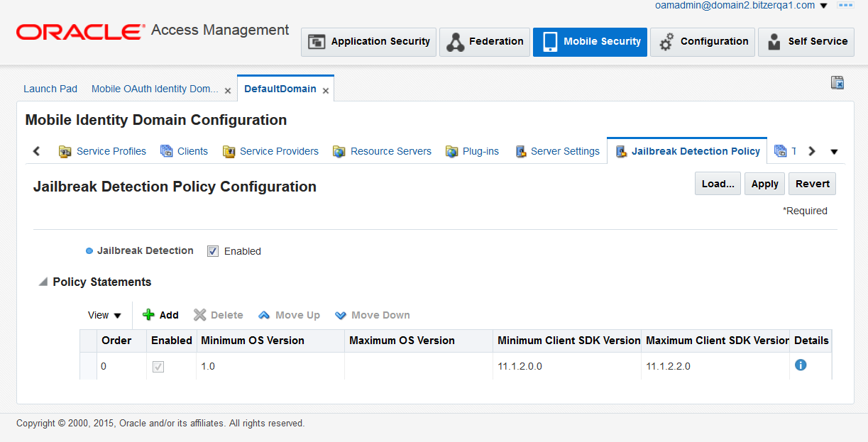Click the Order column header
The image size is (868, 442).
point(121,341)
